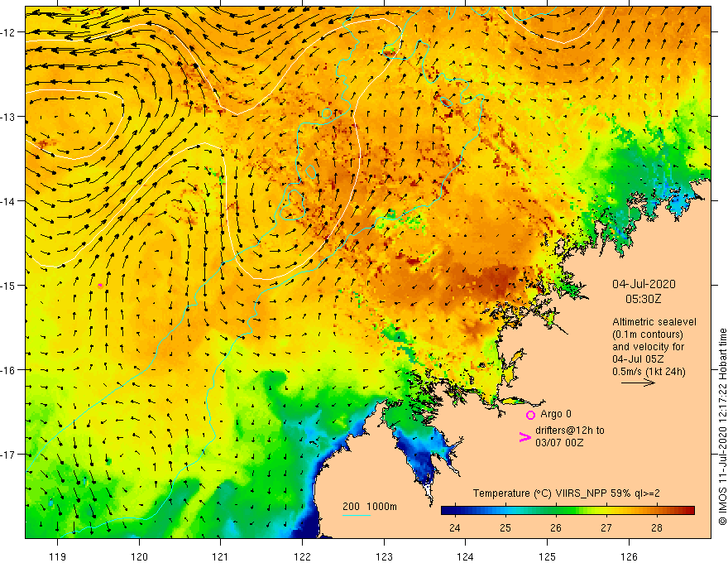This screenshot has width=728, height=563.
Task: Click the longitude axis label 122
Action: pos(302,556)
